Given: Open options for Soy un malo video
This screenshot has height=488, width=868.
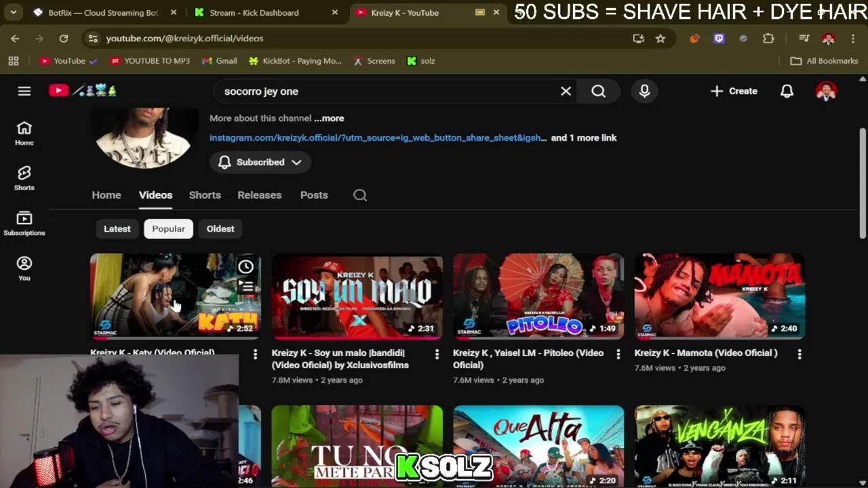Looking at the screenshot, I should click(x=437, y=354).
